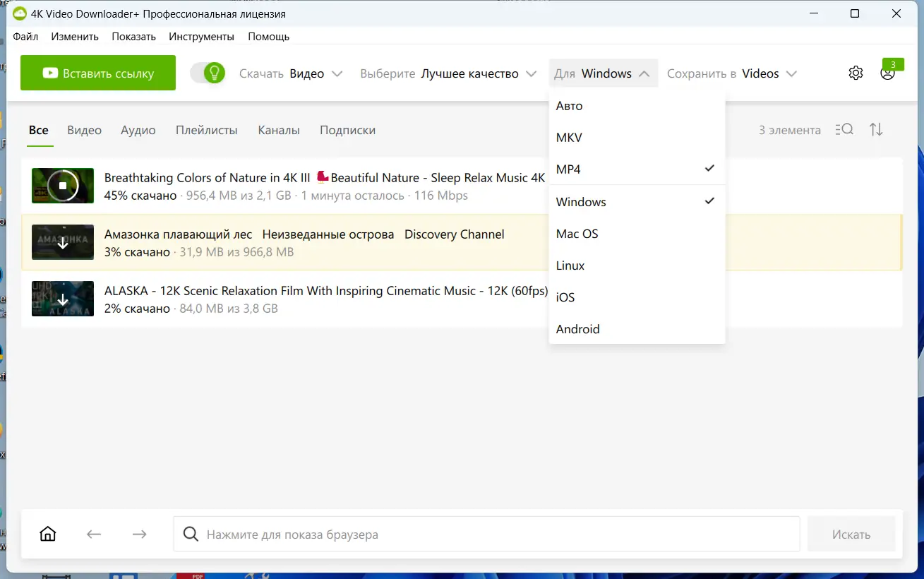Switch to the Каналы tab
Screen dimensions: 924x579
click(x=279, y=130)
